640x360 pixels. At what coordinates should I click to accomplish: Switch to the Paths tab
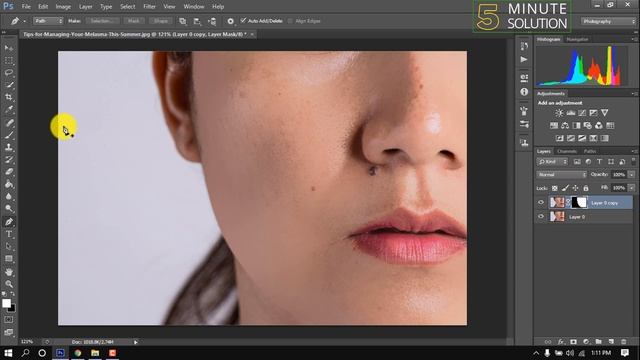589,151
